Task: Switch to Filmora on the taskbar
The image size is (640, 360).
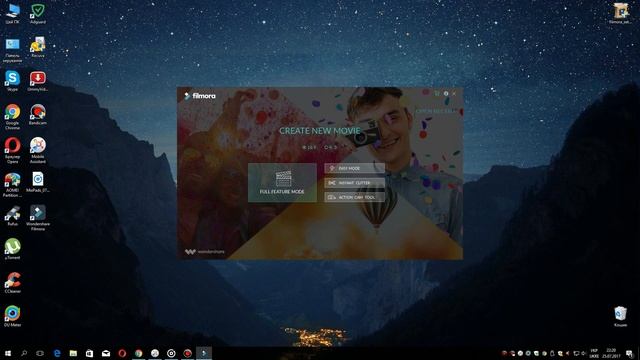Action: point(204,353)
